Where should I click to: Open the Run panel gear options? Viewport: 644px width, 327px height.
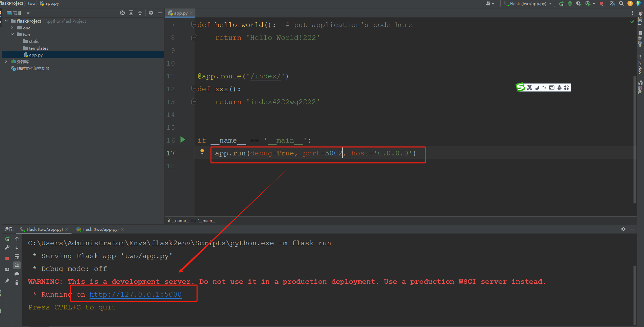click(623, 229)
